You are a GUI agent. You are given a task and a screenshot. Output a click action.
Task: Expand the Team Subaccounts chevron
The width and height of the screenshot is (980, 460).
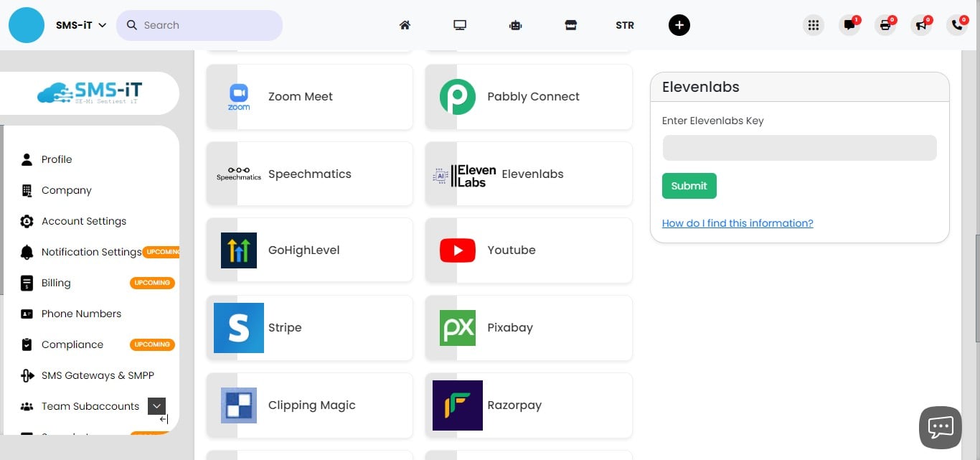[x=156, y=405]
